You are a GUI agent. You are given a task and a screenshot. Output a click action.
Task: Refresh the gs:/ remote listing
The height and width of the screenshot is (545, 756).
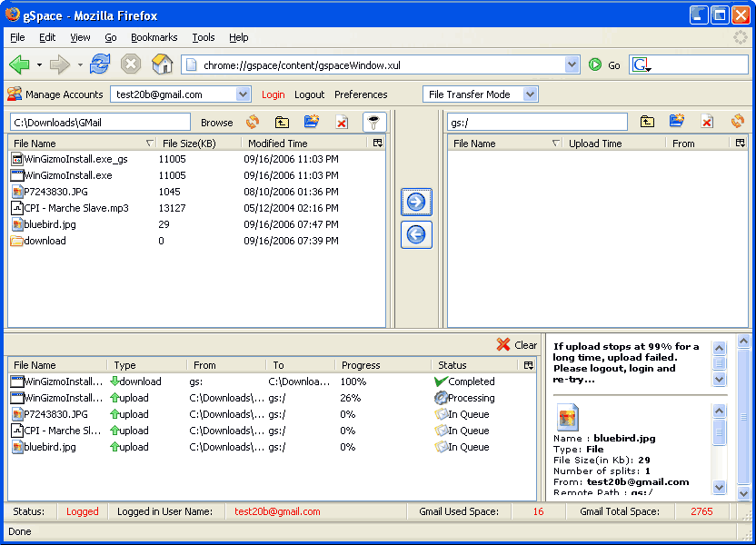coord(737,121)
